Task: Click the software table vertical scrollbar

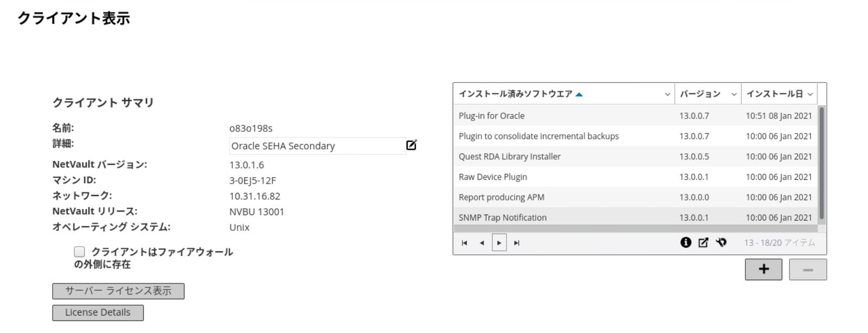Action: (x=822, y=163)
